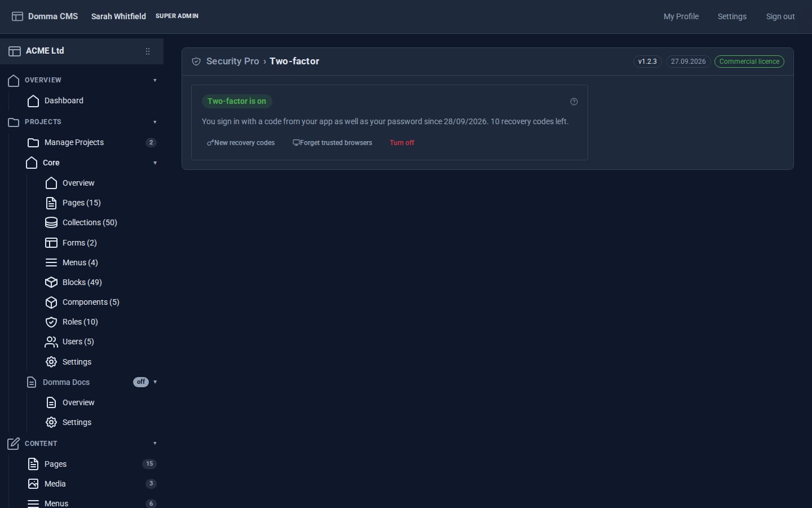Click the Overview section home icon
This screenshot has width=812, height=508.
point(14,80)
